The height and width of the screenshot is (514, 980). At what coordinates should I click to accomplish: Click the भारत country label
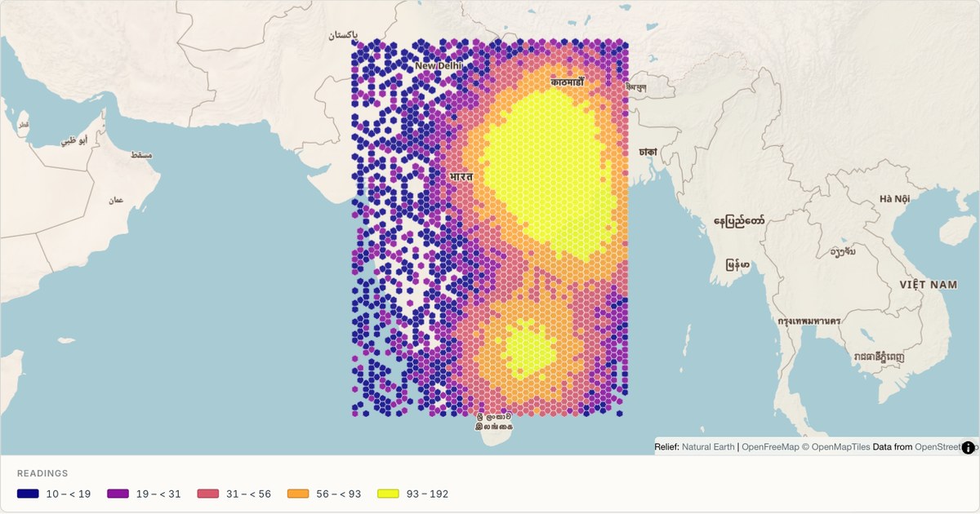[x=461, y=176]
